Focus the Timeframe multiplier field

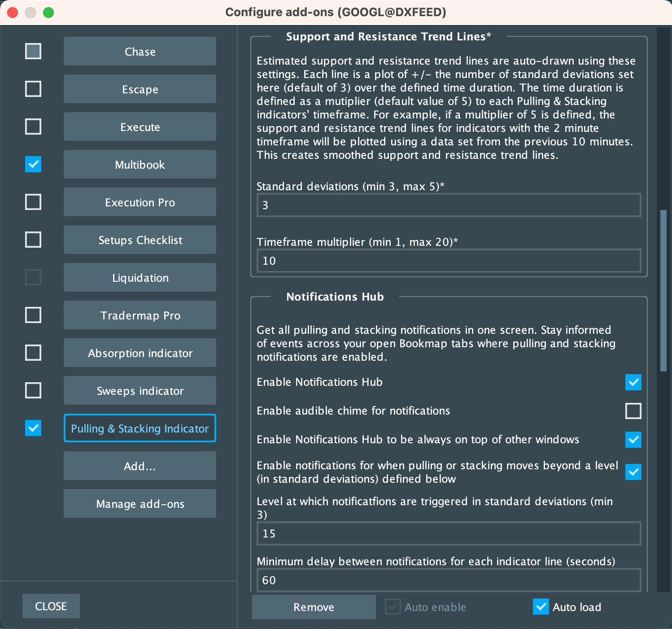[449, 261]
